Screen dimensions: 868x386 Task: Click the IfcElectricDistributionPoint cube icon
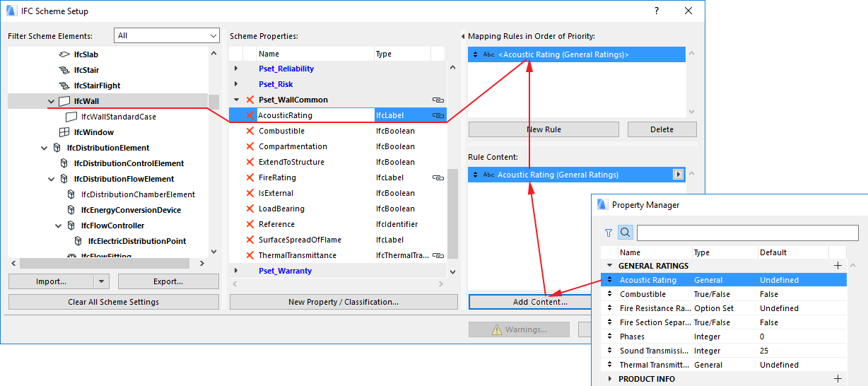(x=78, y=241)
